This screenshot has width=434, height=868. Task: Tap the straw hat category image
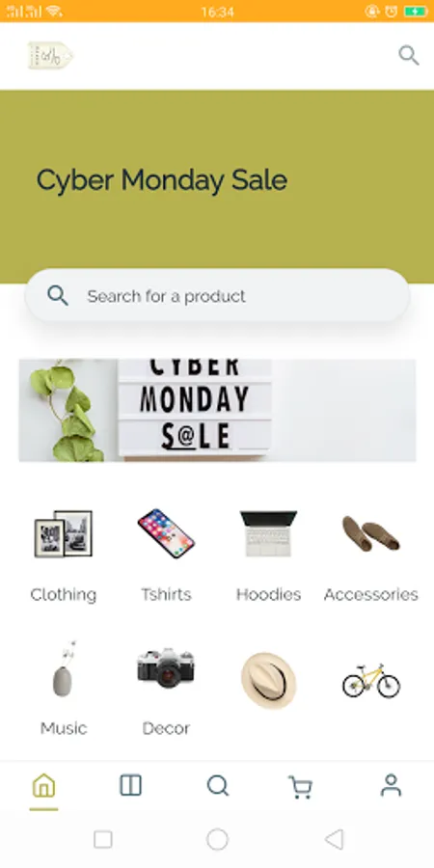[x=268, y=680]
